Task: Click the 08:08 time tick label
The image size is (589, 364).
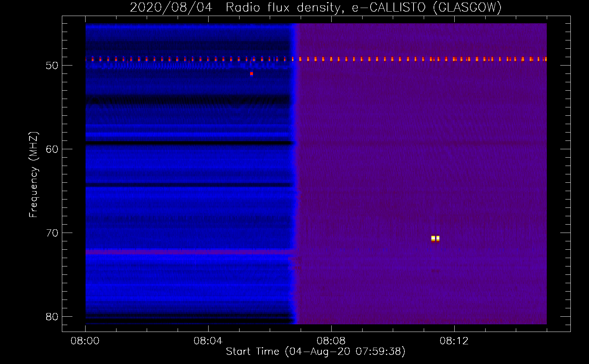Action: [x=331, y=341]
